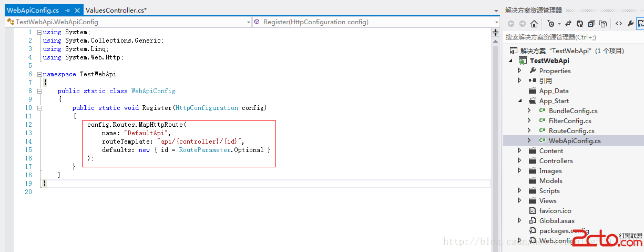Screen dimensions: 644x252
Task: Collapse the App_Start folder
Action: pos(519,101)
